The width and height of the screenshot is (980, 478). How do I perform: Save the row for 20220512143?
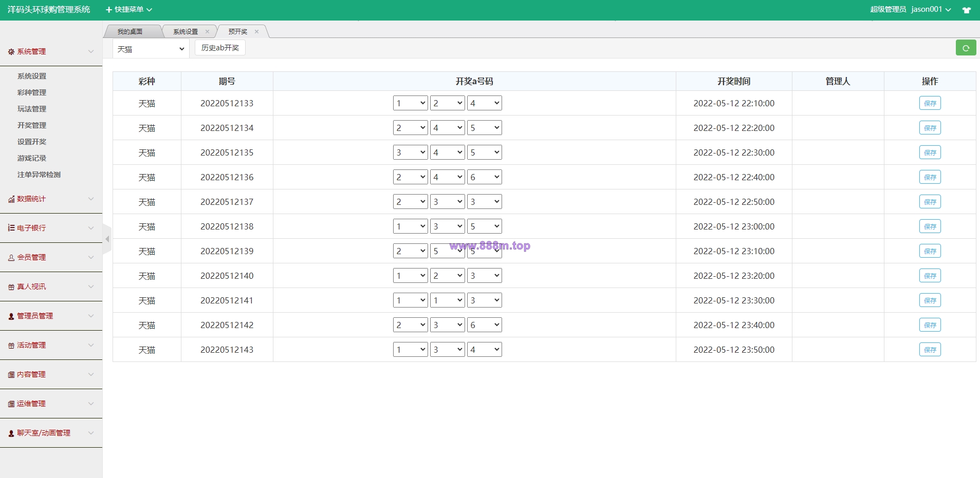point(930,350)
